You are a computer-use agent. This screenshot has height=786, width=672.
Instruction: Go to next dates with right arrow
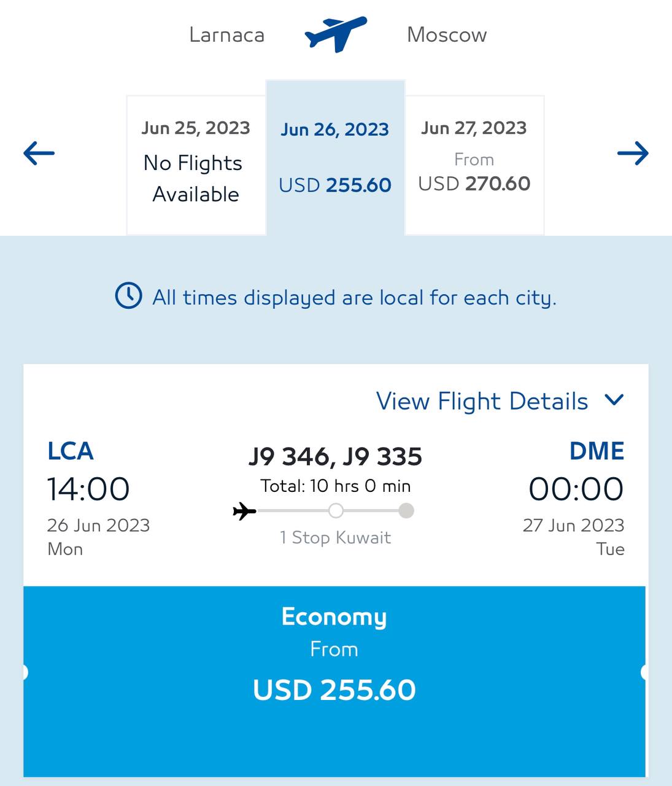633,153
